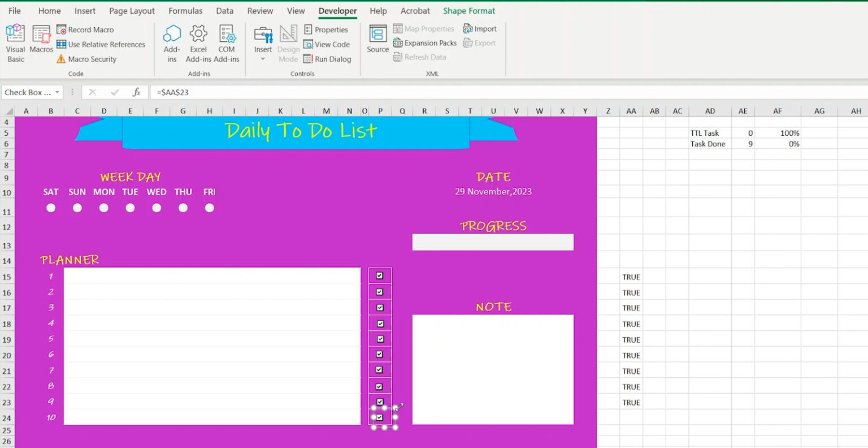Click the Progress bar on the worksheet

(492, 242)
